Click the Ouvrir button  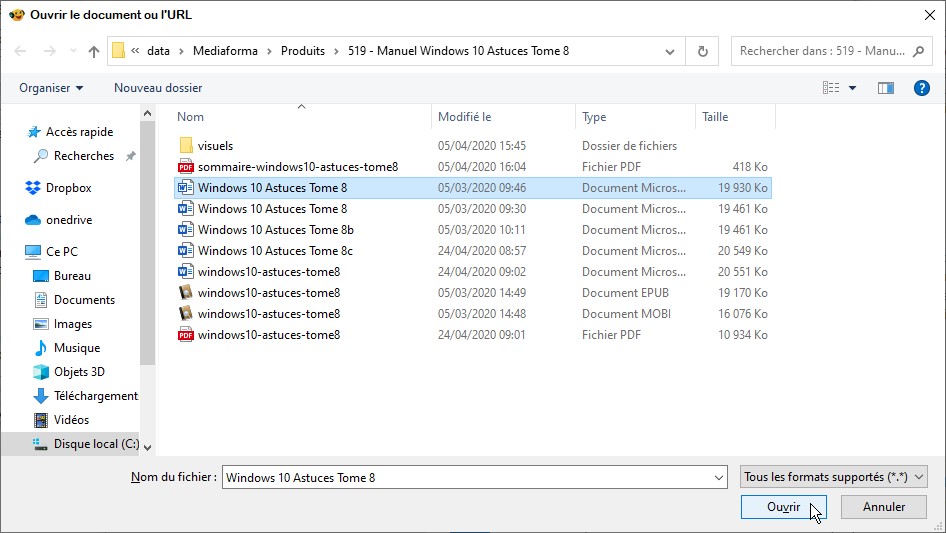pos(783,507)
